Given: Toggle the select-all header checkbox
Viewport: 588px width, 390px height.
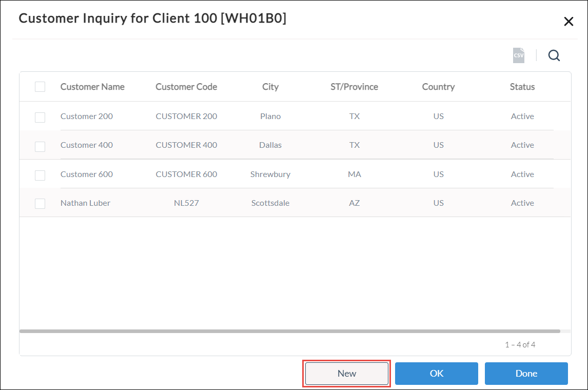Looking at the screenshot, I should pos(40,87).
